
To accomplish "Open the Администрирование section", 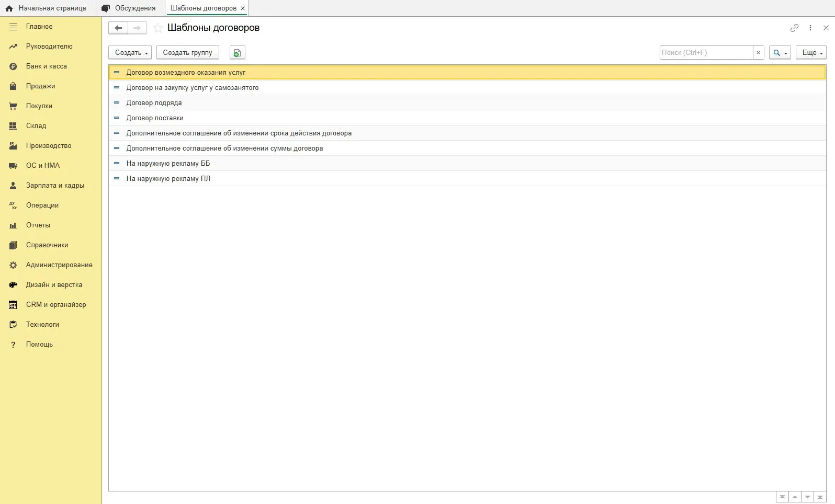I will (51, 265).
